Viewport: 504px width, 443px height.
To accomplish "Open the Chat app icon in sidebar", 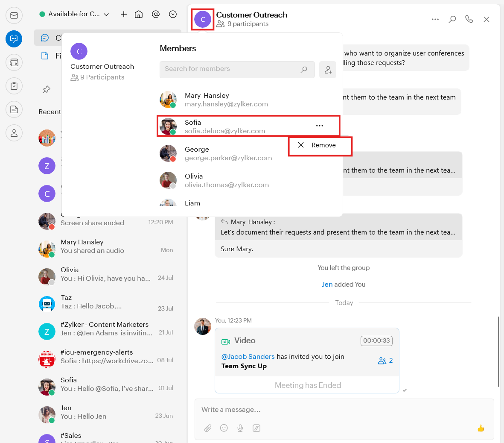I will pos(14,39).
